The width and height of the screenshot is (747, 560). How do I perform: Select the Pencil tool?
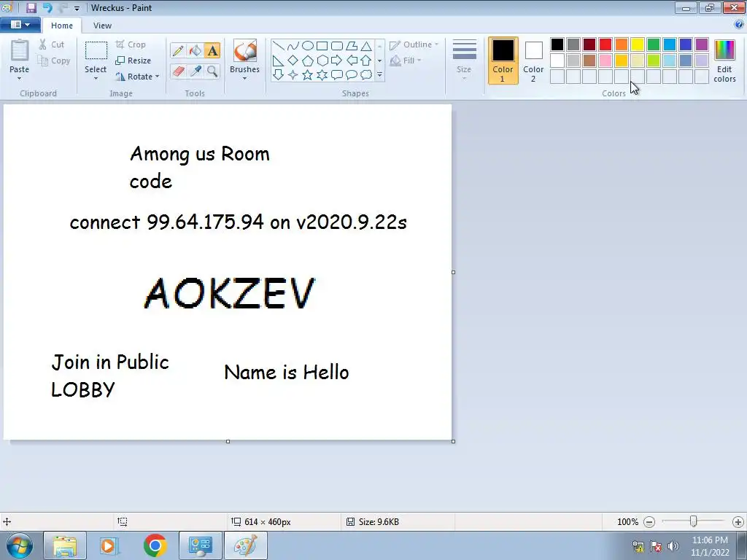coord(178,50)
